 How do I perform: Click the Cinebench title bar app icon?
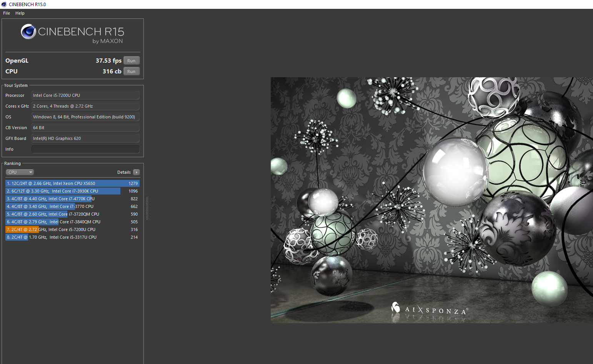(x=4, y=4)
